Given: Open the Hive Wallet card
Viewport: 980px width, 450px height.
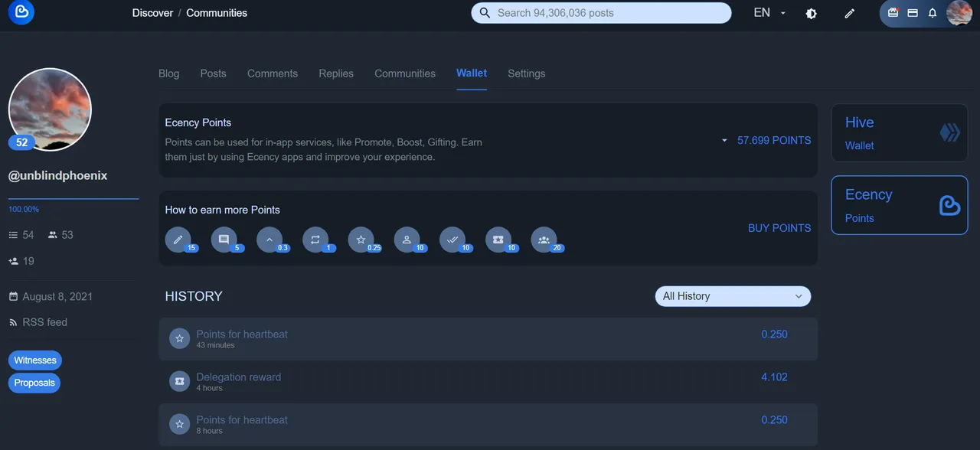Looking at the screenshot, I should click(900, 133).
